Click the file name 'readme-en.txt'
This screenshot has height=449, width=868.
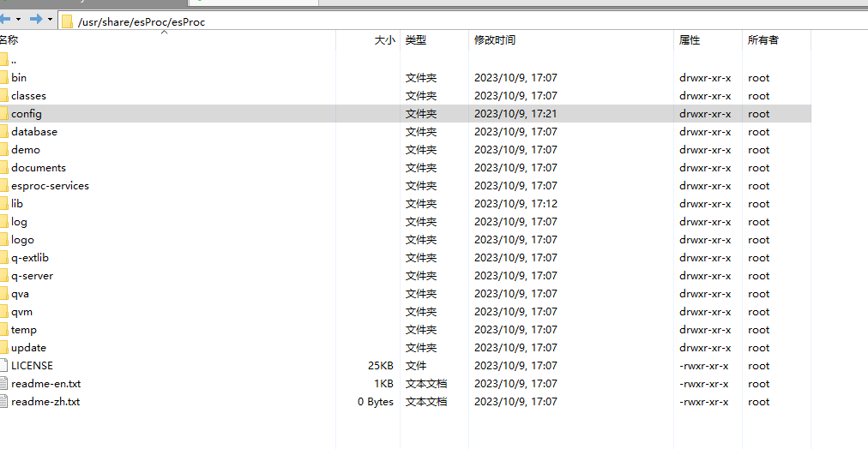coord(46,384)
